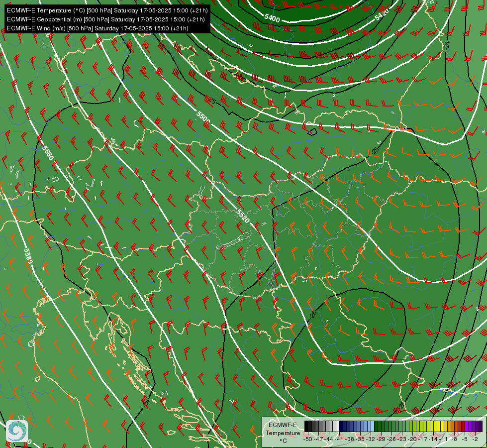Click the -20 value in the legend

[x=412, y=439]
